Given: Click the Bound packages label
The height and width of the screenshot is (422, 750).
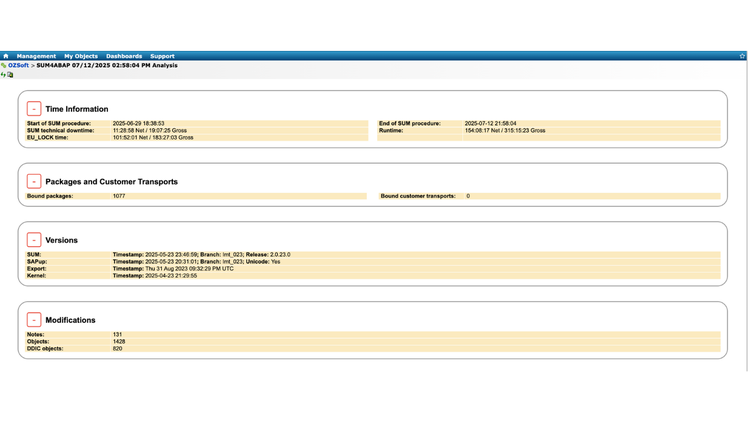Looking at the screenshot, I should pyautogui.click(x=50, y=196).
